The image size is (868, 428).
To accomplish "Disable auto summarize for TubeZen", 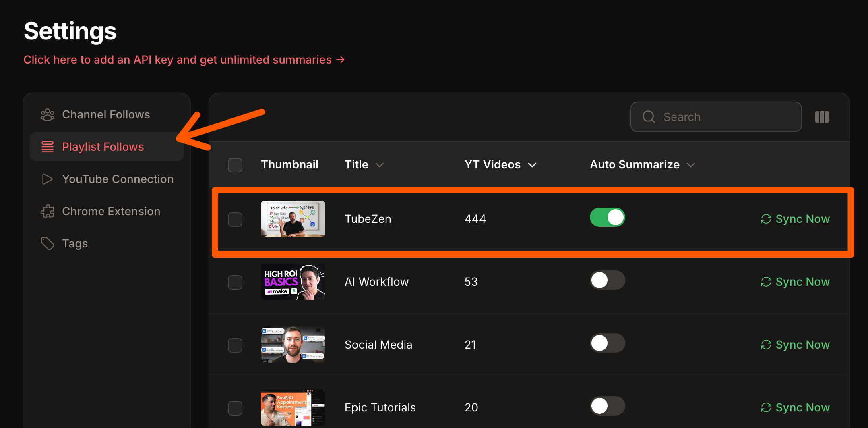I will [x=608, y=217].
